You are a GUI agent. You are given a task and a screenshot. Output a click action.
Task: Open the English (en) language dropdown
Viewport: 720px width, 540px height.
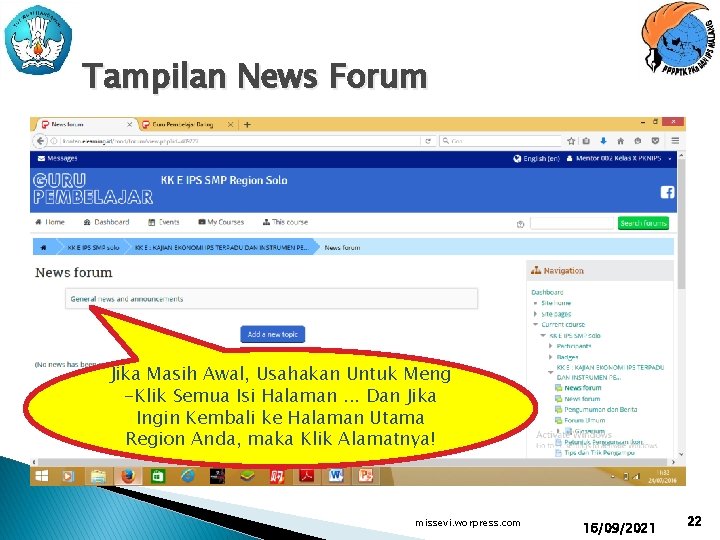point(536,158)
